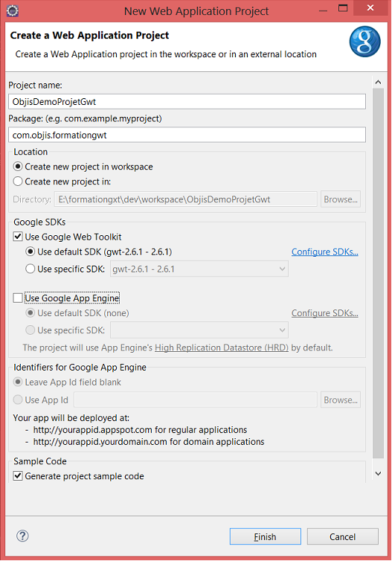Click the 'Sample Code' group label
This screenshot has height=561, width=392.
click(x=40, y=461)
